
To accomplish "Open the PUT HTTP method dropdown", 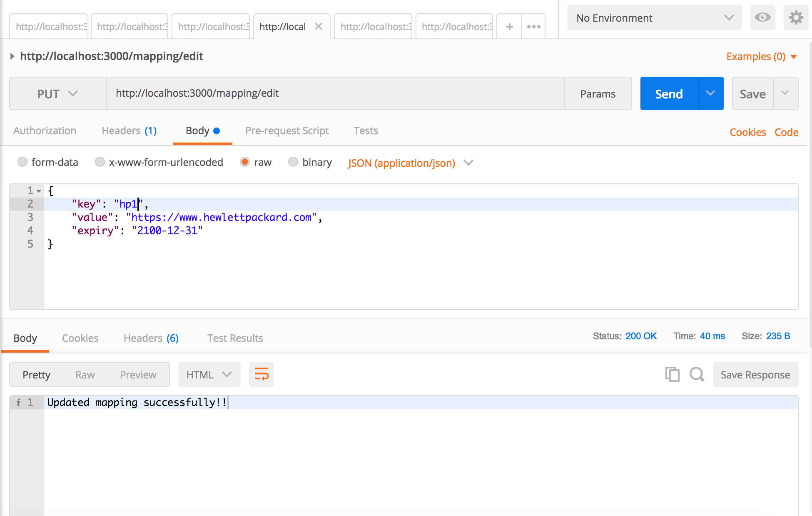I will [x=57, y=93].
